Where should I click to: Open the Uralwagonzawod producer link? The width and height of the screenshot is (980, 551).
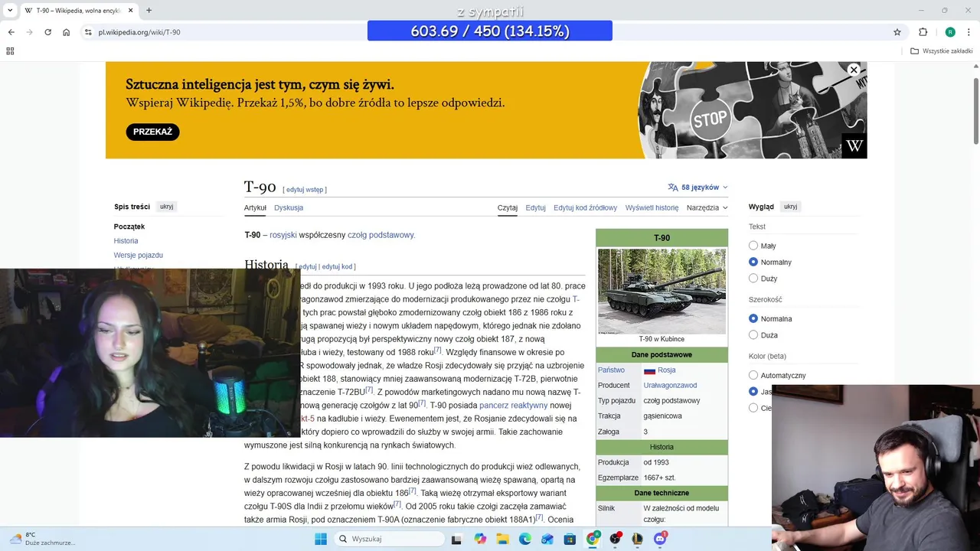(x=670, y=386)
